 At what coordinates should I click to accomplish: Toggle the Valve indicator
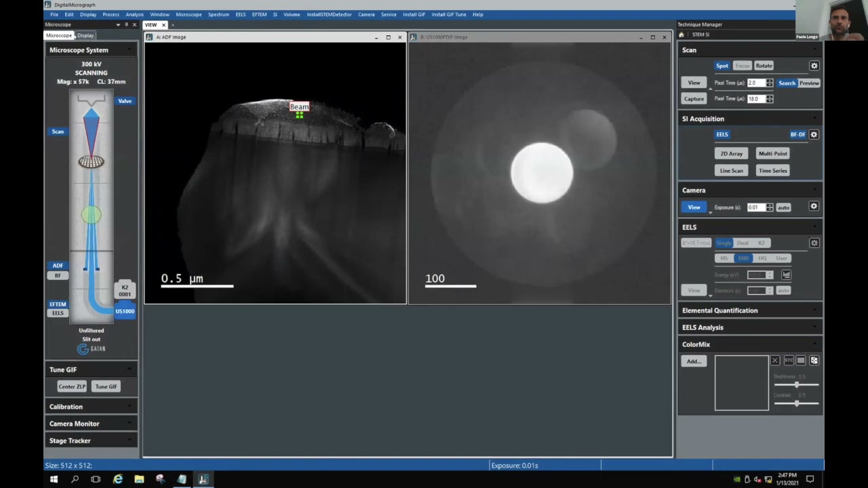click(x=125, y=101)
